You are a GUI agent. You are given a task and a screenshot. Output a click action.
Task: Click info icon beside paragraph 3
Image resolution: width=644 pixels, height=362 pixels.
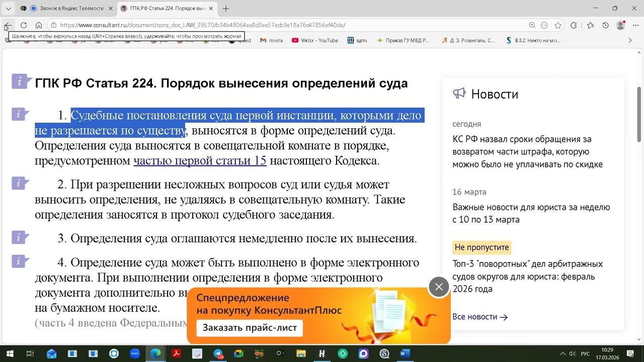(x=20, y=237)
